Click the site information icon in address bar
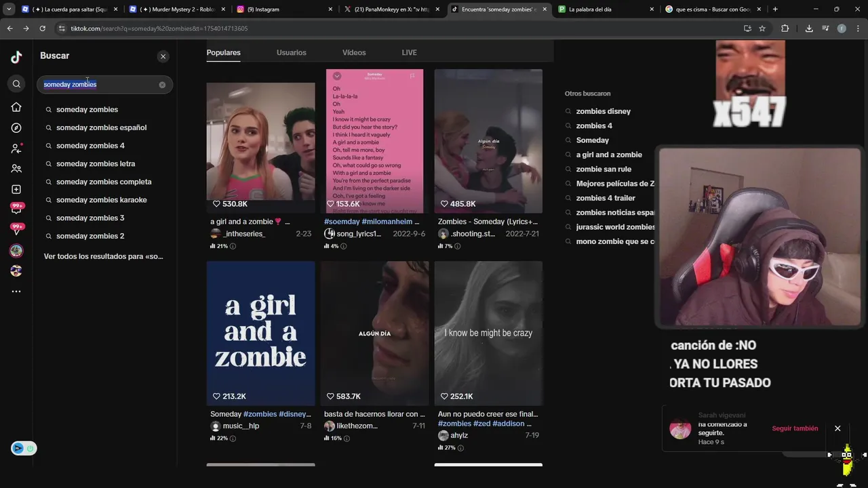Viewport: 868px width, 488px height. [x=62, y=28]
